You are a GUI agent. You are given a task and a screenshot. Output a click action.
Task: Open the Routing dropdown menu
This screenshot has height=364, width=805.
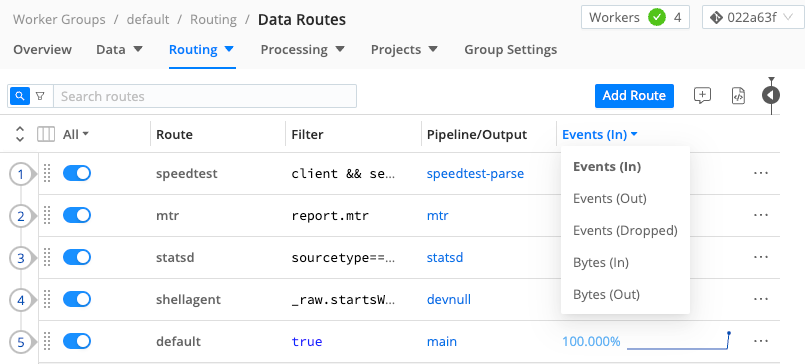click(201, 50)
